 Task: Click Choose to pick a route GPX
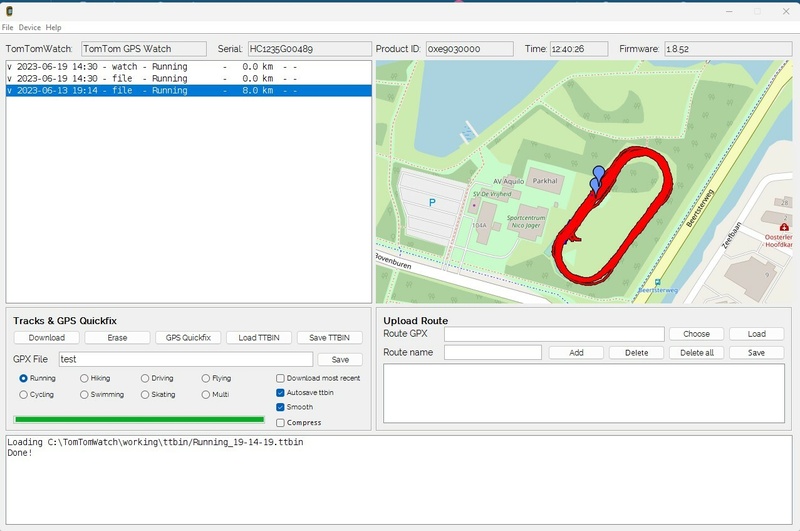[696, 334]
